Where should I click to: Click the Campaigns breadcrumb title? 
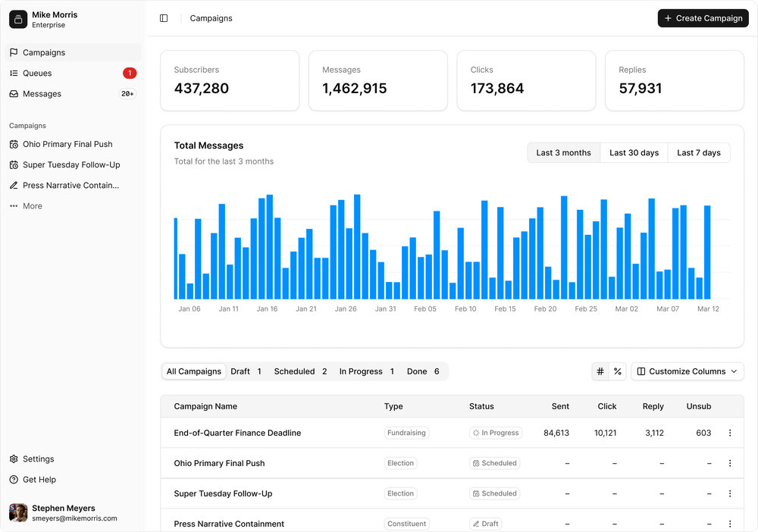[211, 18]
